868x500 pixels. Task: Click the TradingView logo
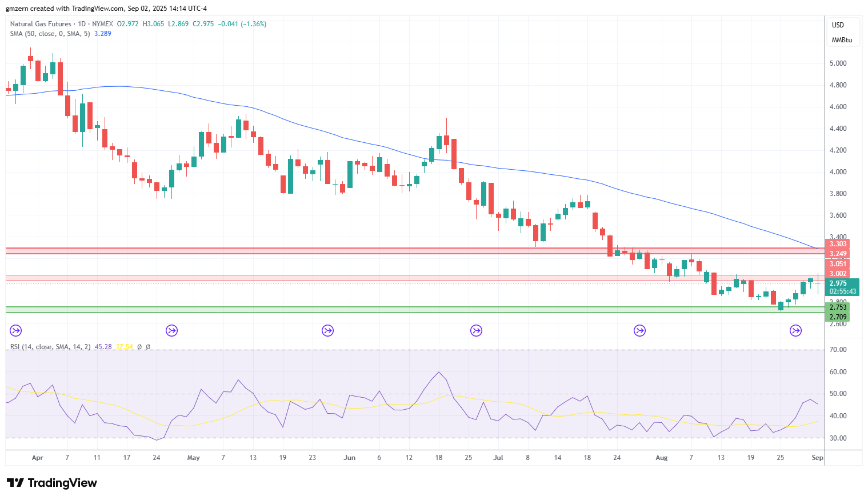coord(52,483)
